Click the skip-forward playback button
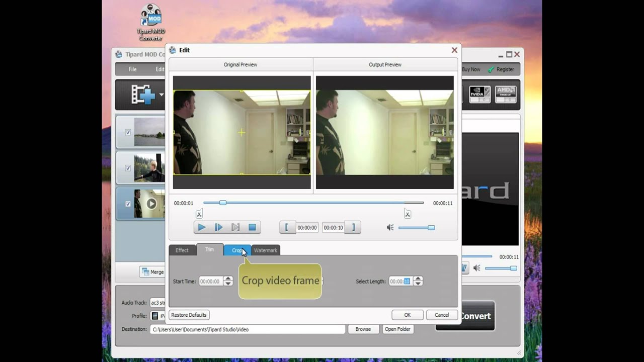This screenshot has width=644, height=362. click(x=235, y=227)
